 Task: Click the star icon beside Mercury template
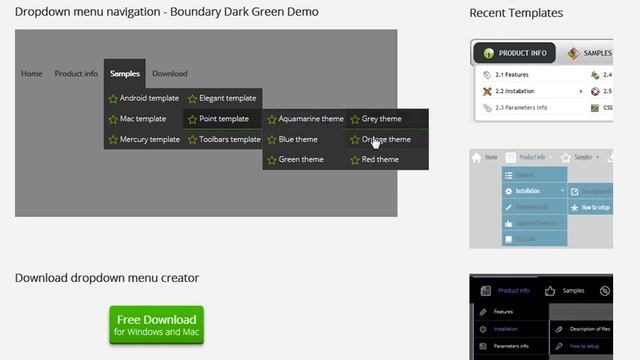point(113,140)
